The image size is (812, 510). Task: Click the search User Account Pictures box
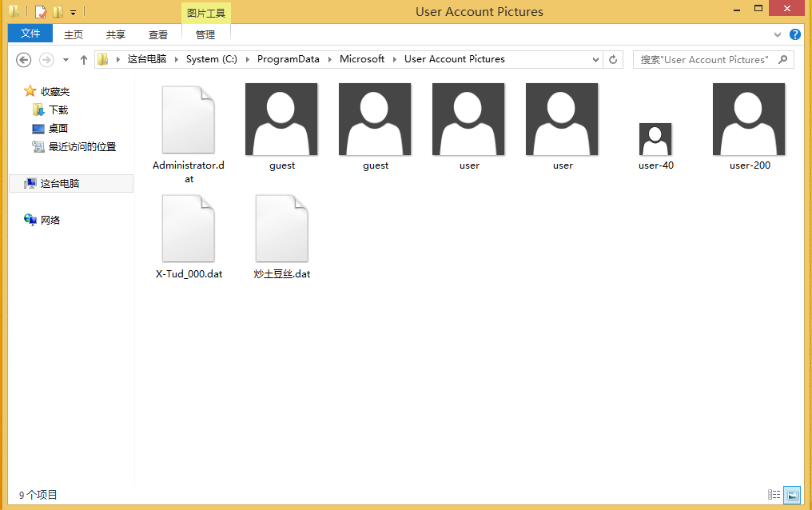point(703,60)
